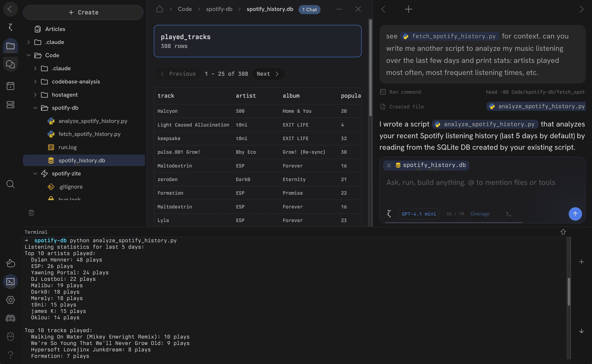Remove spotify_history.db attachment from chat input
This screenshot has height=364, width=592.
point(389,165)
